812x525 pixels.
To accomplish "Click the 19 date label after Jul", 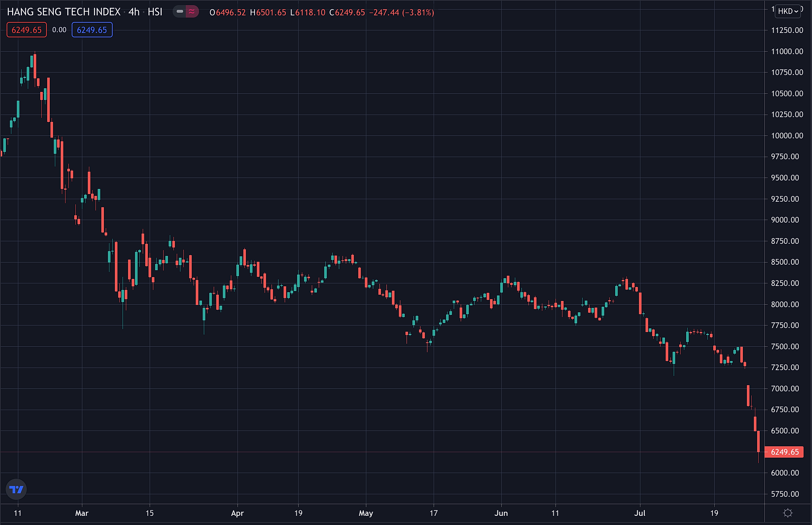I will pyautogui.click(x=714, y=513).
